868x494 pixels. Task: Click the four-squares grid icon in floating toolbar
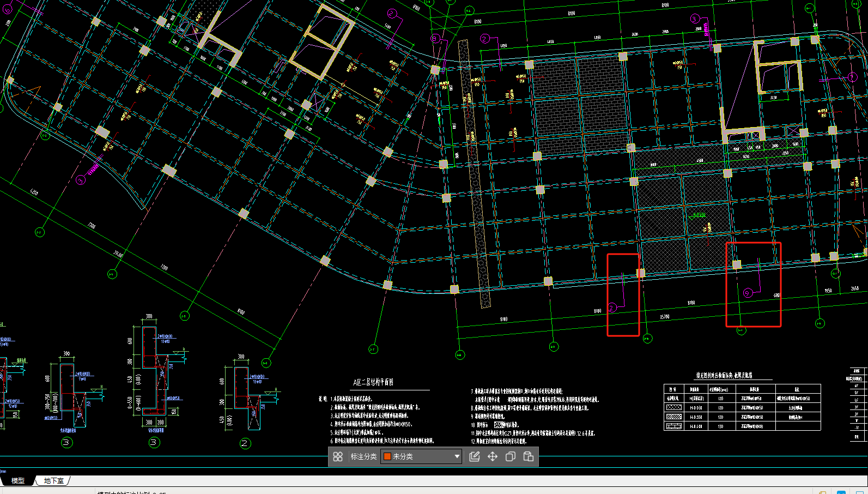coord(338,456)
